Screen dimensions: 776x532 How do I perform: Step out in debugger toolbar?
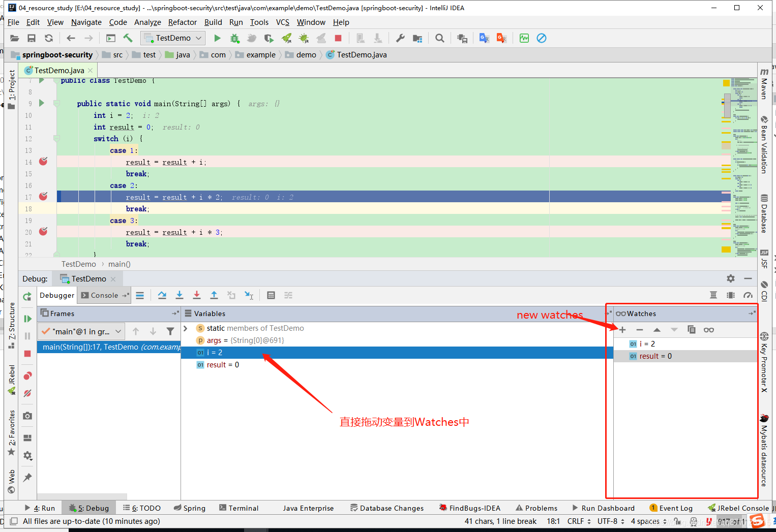[214, 295]
